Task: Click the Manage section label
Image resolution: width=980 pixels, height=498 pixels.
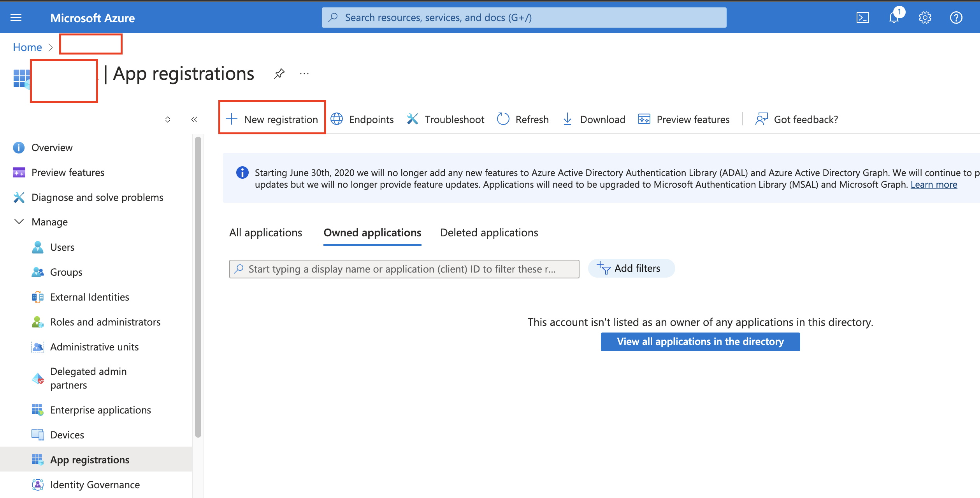Action: [49, 222]
